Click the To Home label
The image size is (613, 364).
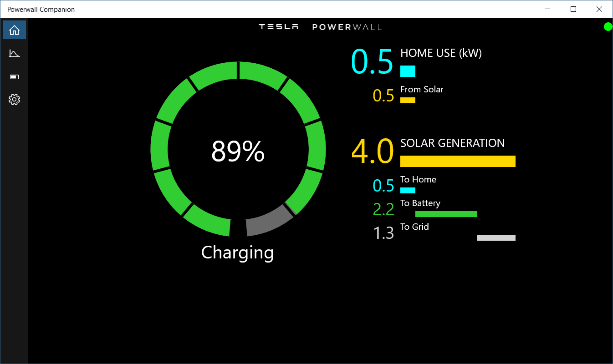pyautogui.click(x=418, y=179)
